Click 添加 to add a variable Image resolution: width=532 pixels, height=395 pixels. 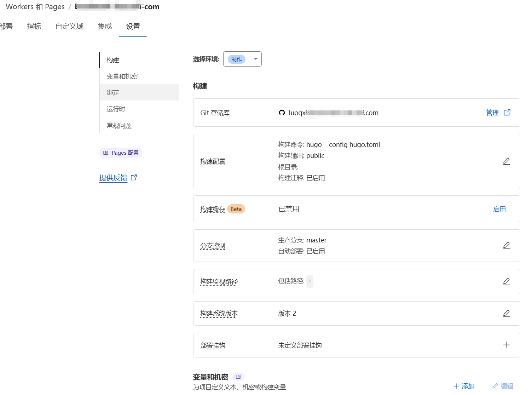[x=464, y=386]
